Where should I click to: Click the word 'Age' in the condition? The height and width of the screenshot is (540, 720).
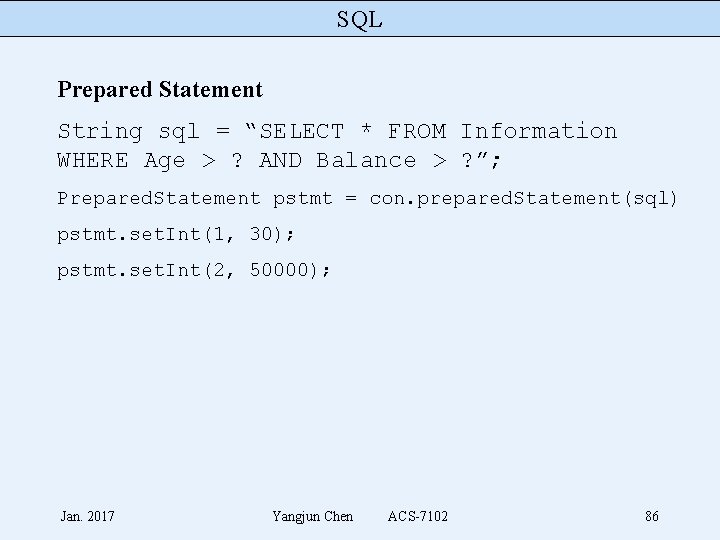165,160
